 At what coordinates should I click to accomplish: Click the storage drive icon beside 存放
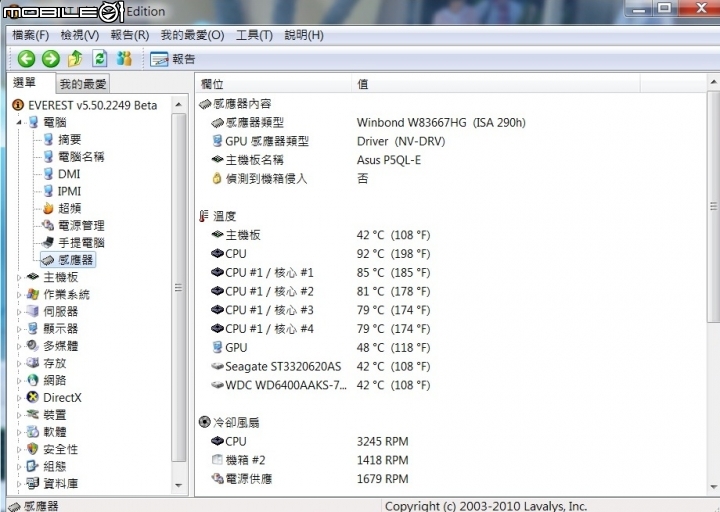33,363
